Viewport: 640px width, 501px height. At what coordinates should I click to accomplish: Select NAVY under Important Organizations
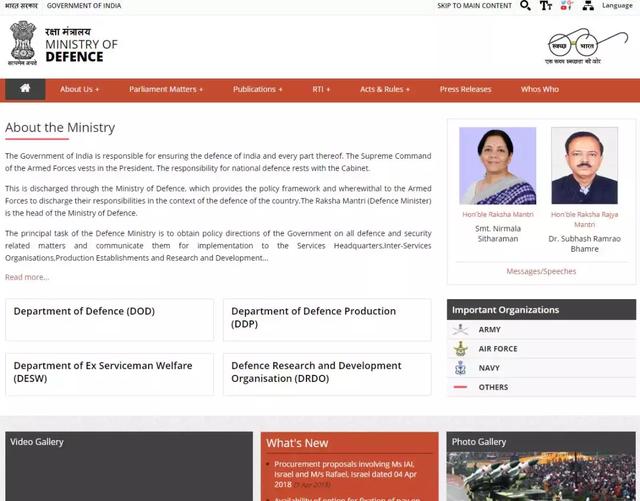pos(541,368)
